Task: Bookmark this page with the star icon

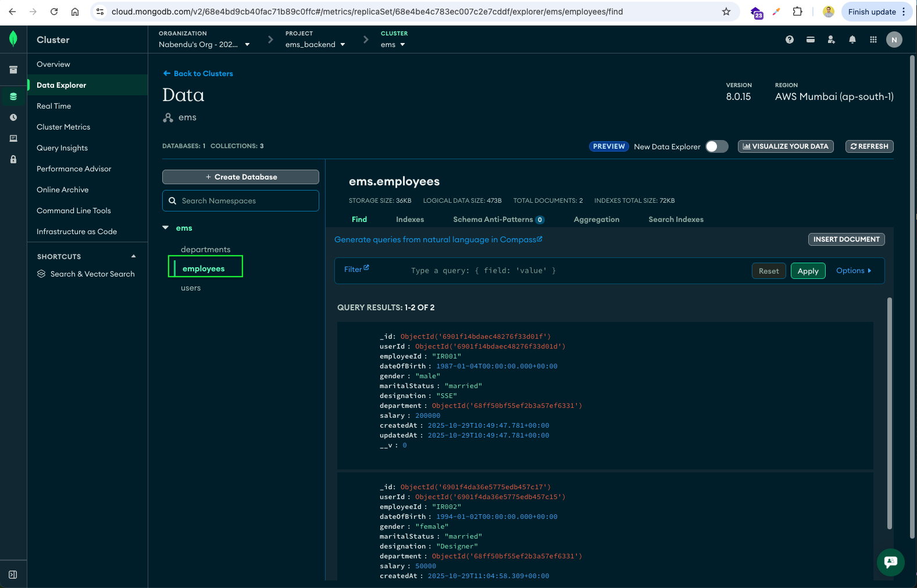Action: 726,12
